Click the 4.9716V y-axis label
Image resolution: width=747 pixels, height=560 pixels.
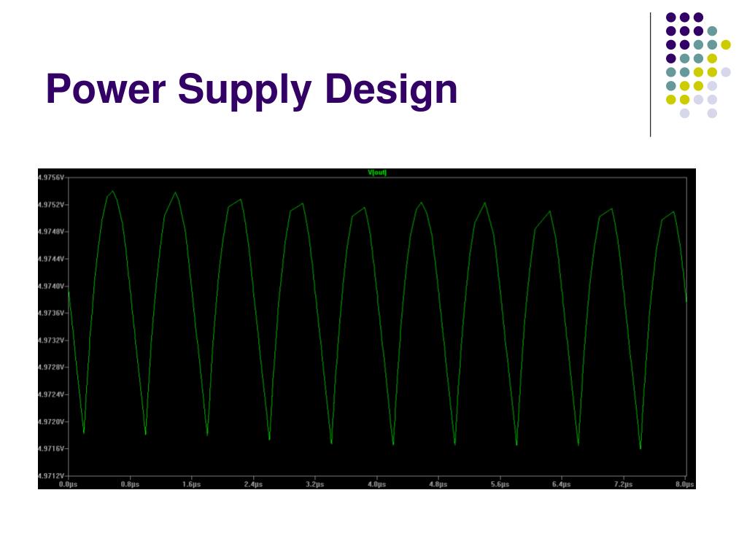click(x=52, y=448)
